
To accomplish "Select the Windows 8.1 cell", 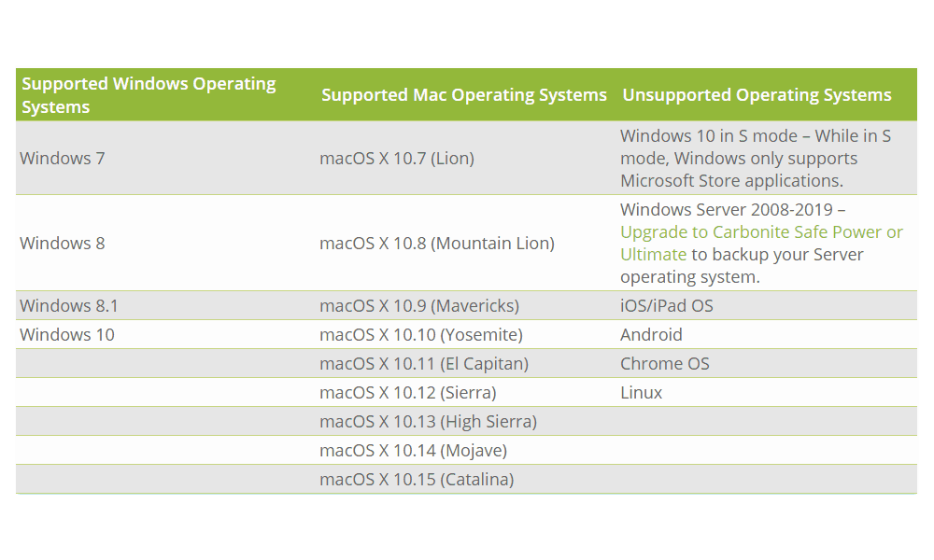I will tap(69, 306).
